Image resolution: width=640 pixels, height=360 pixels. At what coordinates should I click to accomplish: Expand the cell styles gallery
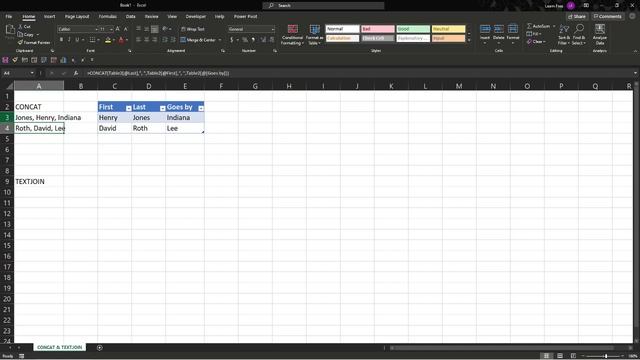[469, 40]
